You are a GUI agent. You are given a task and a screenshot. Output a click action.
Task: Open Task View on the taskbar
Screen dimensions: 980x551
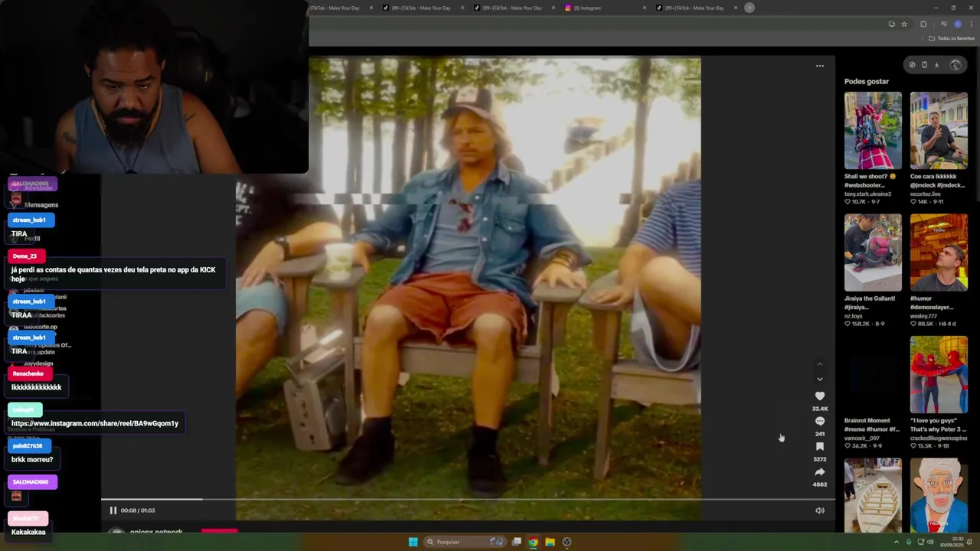click(x=517, y=542)
